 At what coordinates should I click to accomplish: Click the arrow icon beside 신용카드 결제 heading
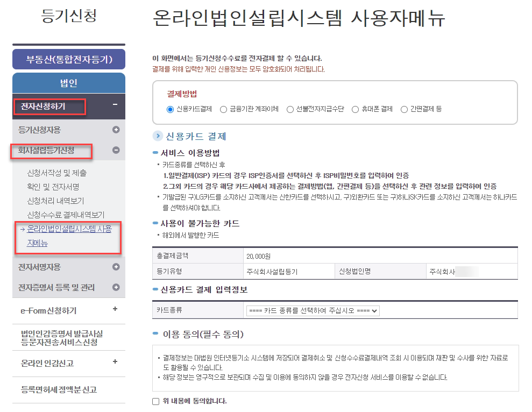158,136
